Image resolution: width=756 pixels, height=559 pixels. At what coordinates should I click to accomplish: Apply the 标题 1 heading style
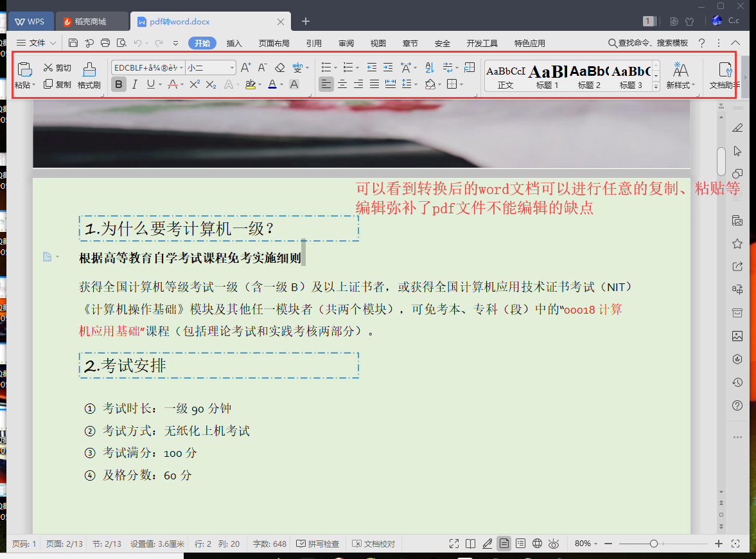point(547,75)
